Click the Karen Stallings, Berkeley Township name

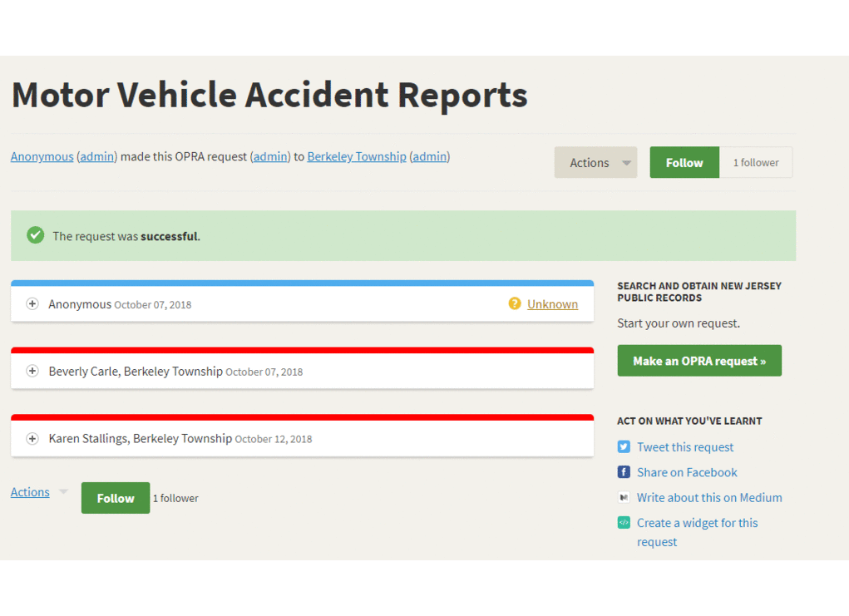pos(141,438)
